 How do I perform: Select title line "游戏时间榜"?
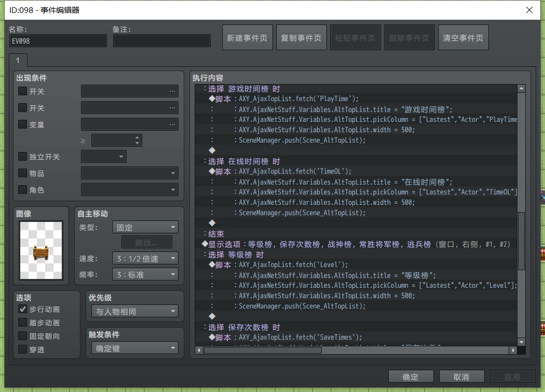point(356,109)
